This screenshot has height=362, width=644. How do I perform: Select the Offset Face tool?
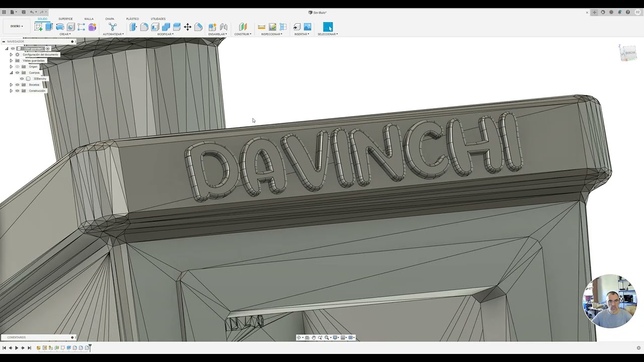tap(177, 27)
